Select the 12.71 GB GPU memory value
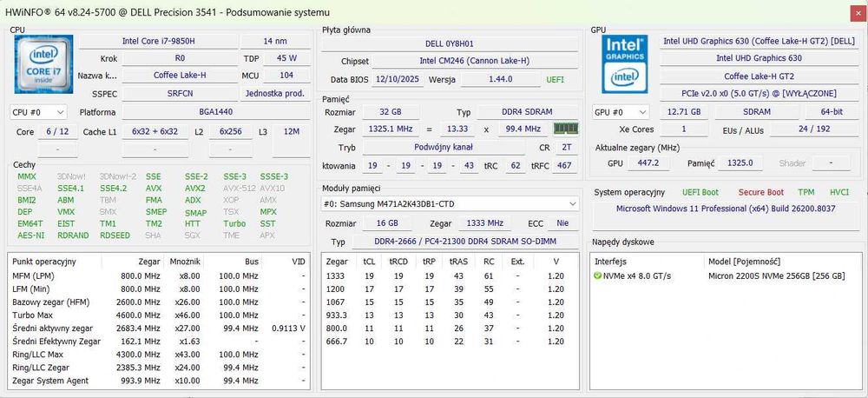 (x=684, y=111)
